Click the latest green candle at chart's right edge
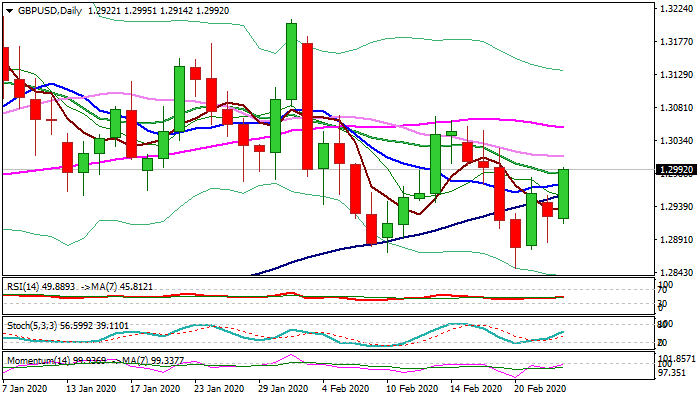This screenshot has height=400, width=700. click(563, 194)
